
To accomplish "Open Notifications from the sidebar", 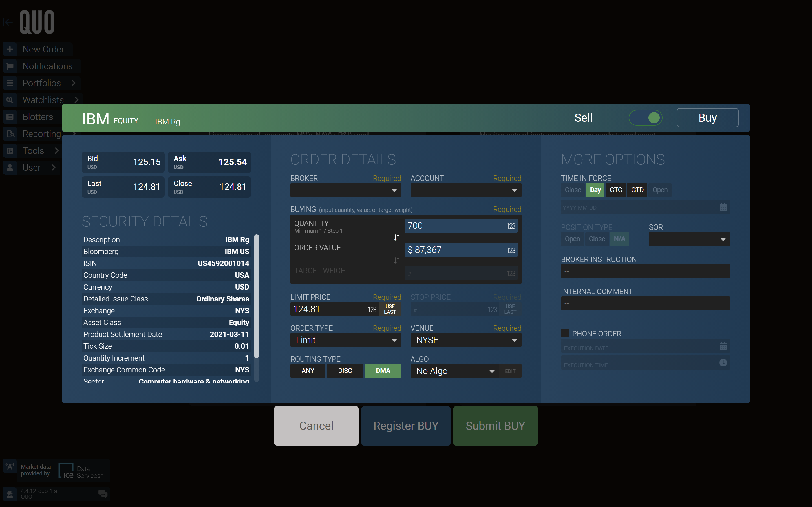I will coord(41,66).
